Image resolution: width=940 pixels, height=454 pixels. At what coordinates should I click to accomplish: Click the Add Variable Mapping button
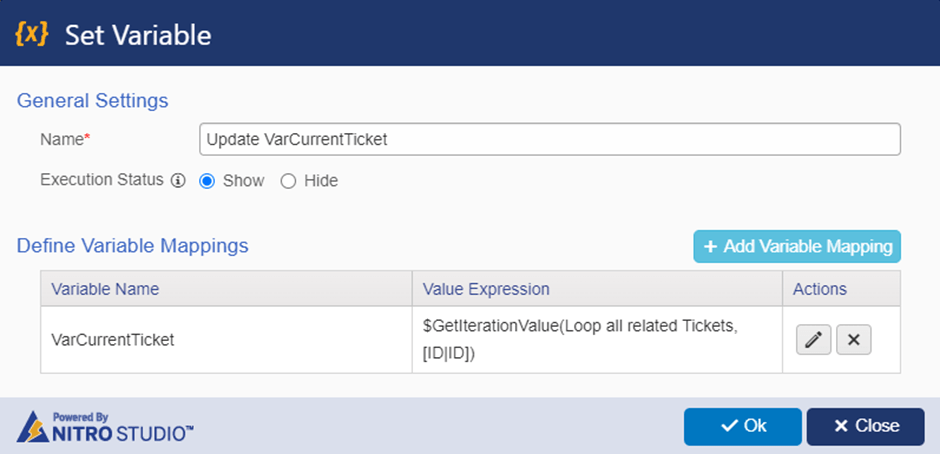pyautogui.click(x=797, y=246)
